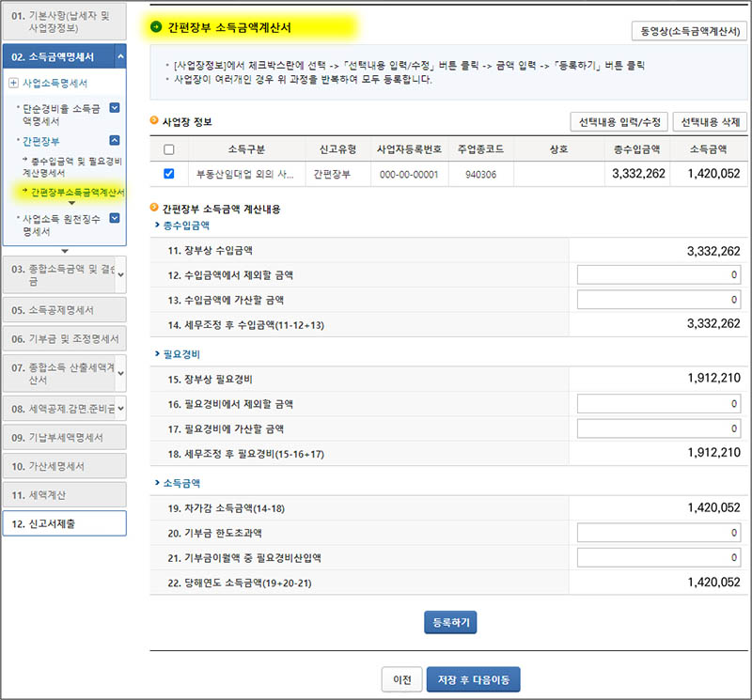Click the arrow icon before 총수입금액 및 필요경비 계산명세서

[x=24, y=160]
